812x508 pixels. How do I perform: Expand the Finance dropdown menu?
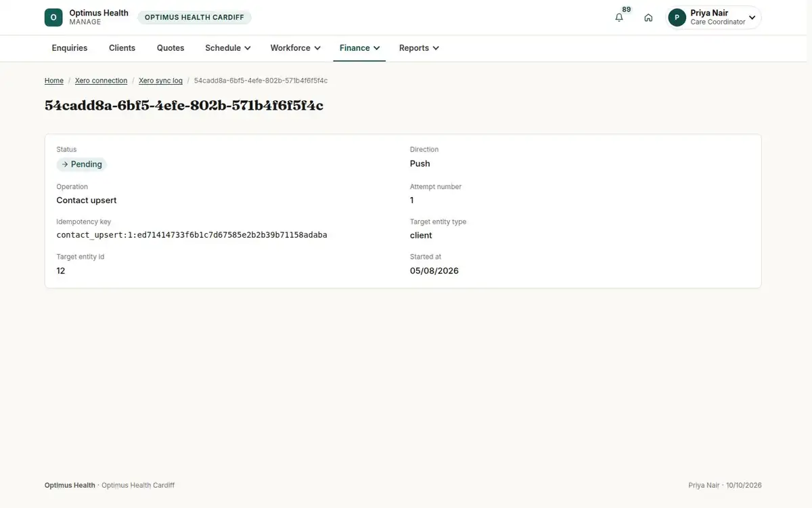359,48
